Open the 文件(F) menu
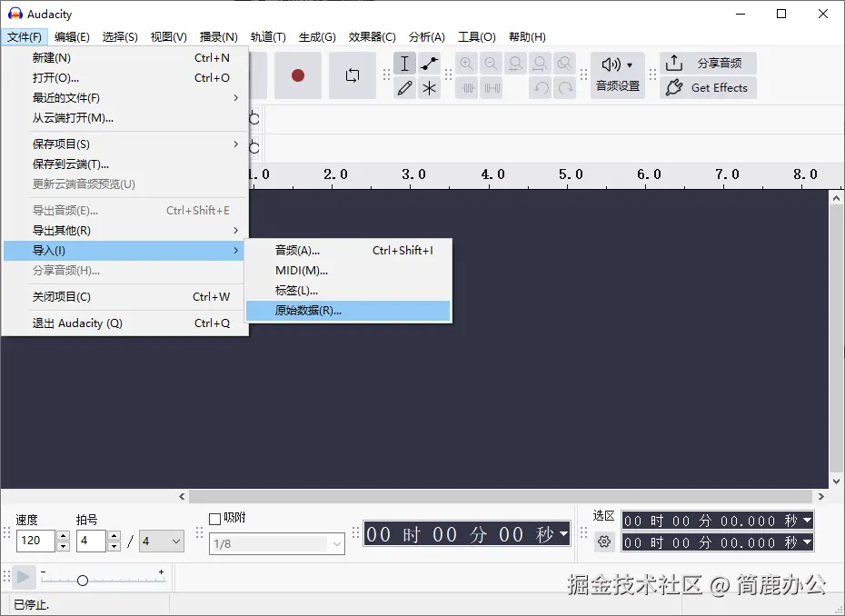The height and width of the screenshot is (616, 845). [25, 36]
